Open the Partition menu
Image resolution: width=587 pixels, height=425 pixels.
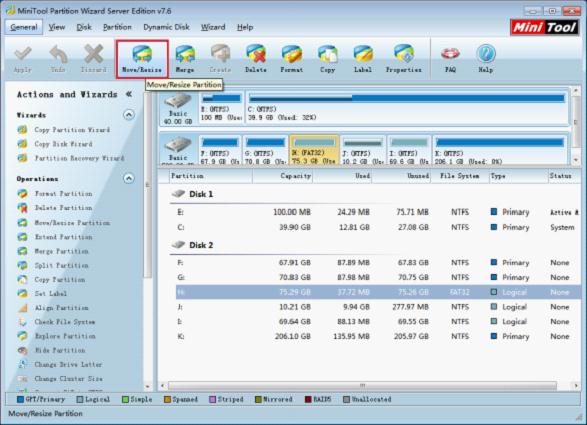pyautogui.click(x=117, y=27)
